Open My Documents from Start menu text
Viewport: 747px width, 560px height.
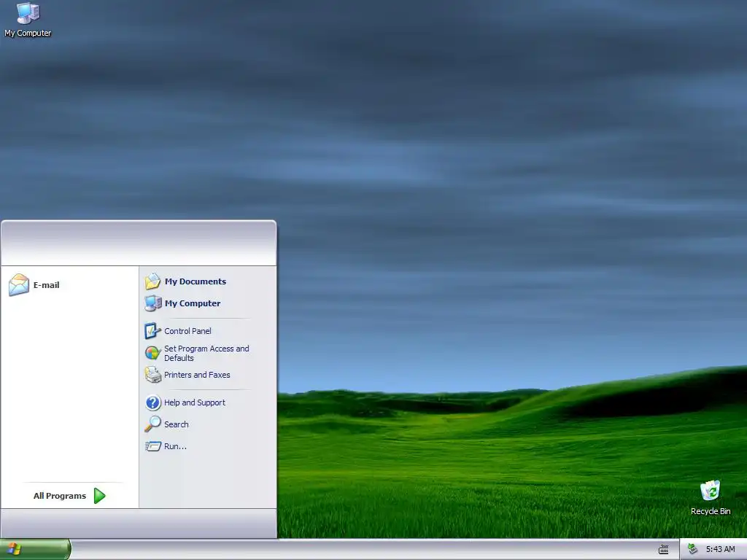196,281
